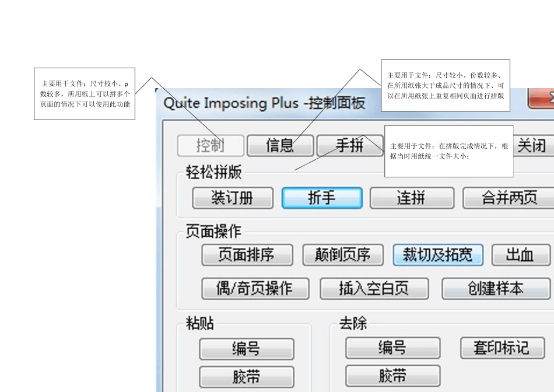Click the window title Quite Imposing Plus -控制面板
Image resolution: width=554 pixels, height=392 pixels.
coord(264,103)
